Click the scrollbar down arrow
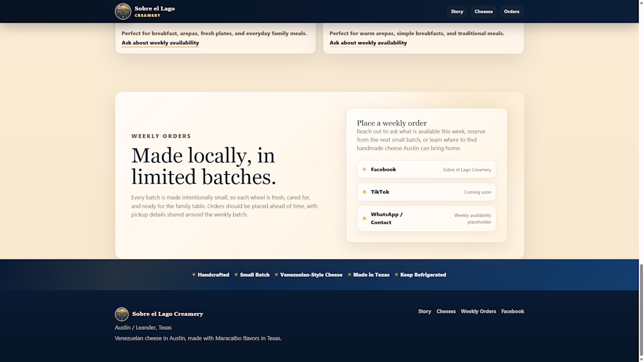Screen dimensions: 644x362 click(x=641, y=359)
